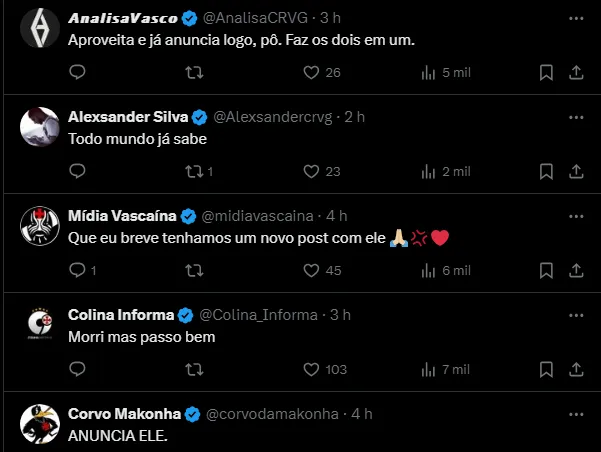Bookmark Colina Informa's tweet

pyautogui.click(x=546, y=369)
